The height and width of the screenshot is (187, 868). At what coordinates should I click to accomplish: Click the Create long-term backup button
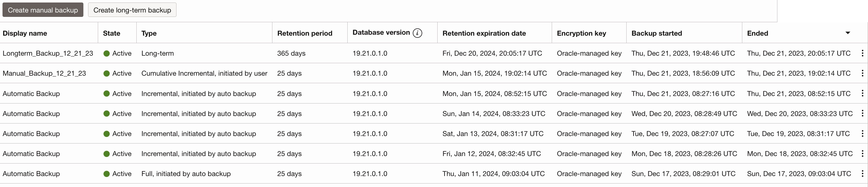132,10
